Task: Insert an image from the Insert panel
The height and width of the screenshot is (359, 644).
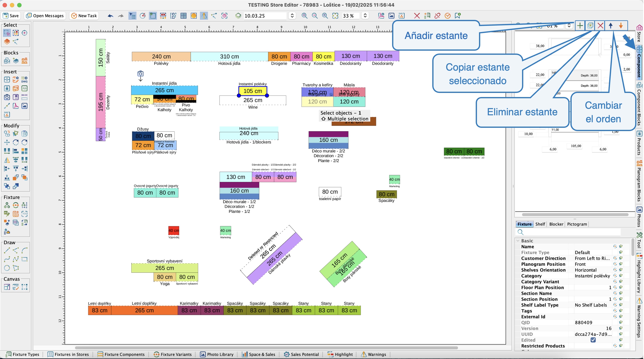Action: (25, 106)
